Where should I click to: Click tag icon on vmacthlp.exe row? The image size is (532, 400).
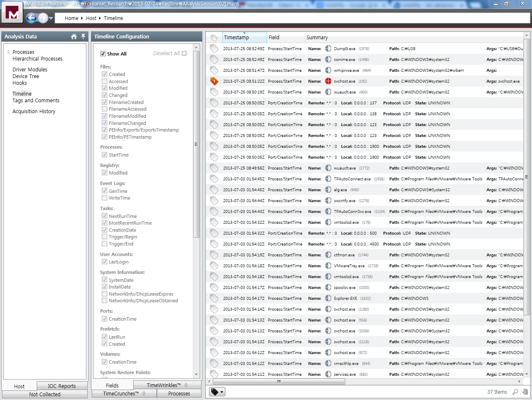point(214,364)
